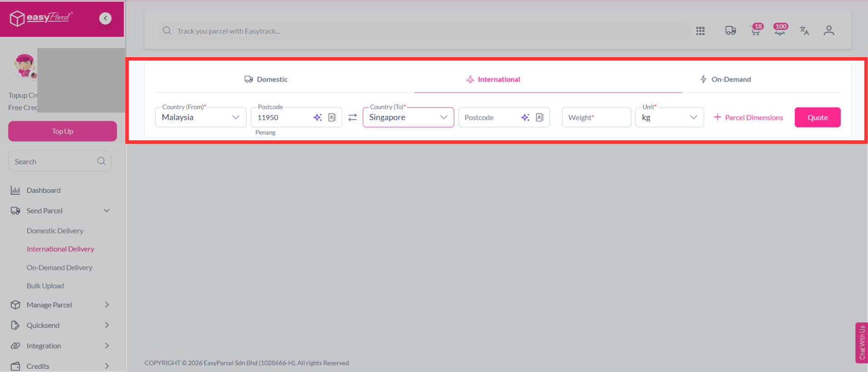This screenshot has width=868, height=372.
Task: Select the International tab
Action: coord(493,79)
